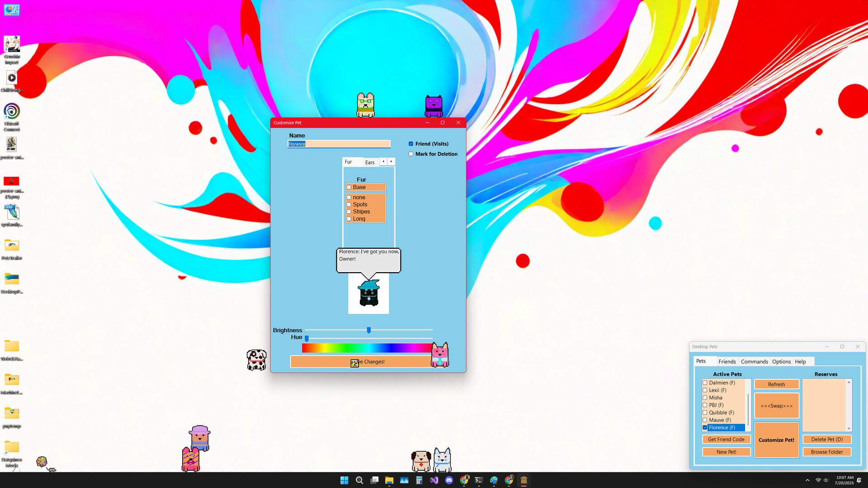Image resolution: width=868 pixels, height=488 pixels.
Task: Open Google Chrome from the taskbar
Action: tap(464, 480)
